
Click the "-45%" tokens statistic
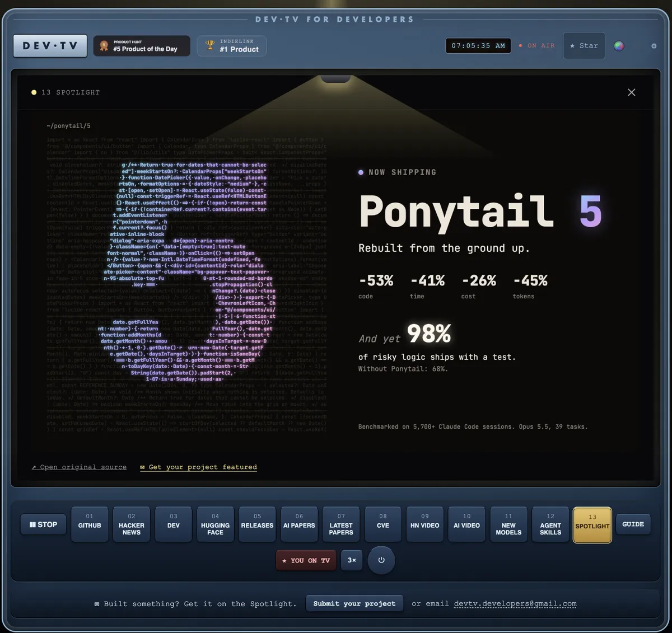coord(530,280)
